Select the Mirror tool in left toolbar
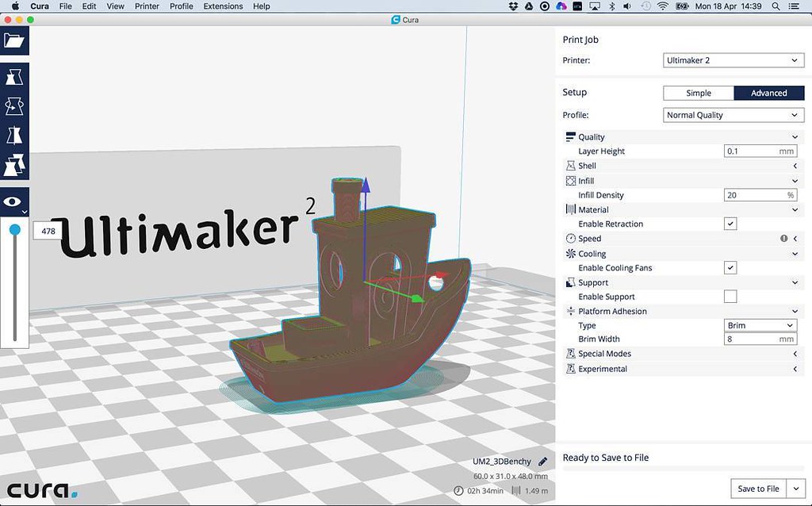812x506 pixels. [14, 136]
